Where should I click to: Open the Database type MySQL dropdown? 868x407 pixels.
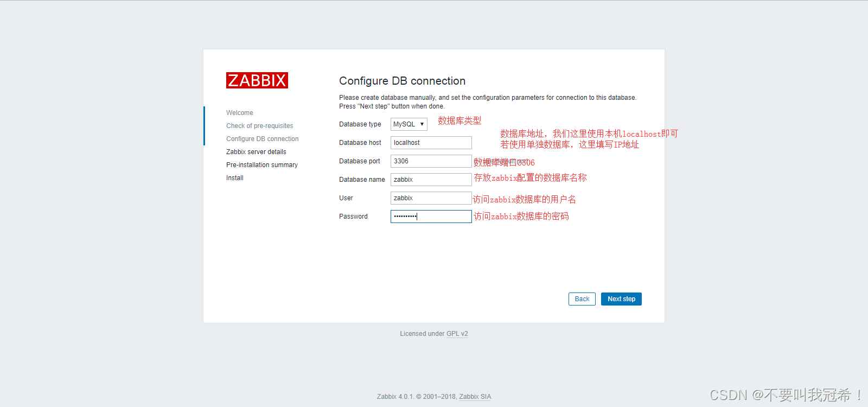click(x=409, y=124)
